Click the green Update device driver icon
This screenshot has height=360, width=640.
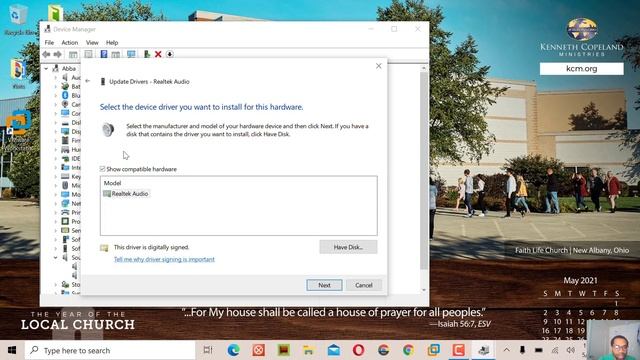147,54
